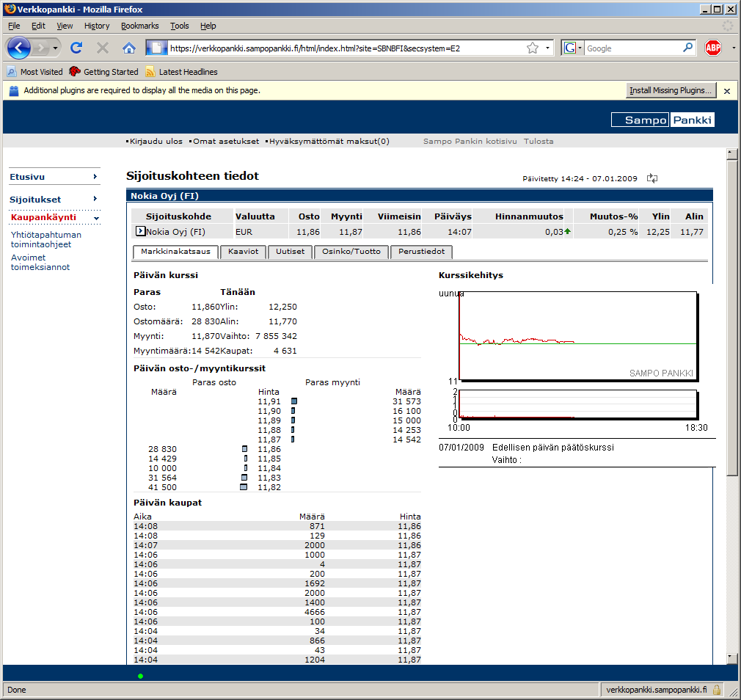
Task: Click the padlock security icon in status bar
Action: pyautogui.click(x=717, y=690)
